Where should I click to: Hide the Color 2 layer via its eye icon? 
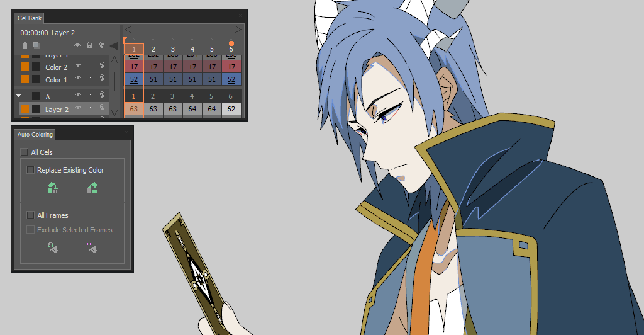(78, 65)
